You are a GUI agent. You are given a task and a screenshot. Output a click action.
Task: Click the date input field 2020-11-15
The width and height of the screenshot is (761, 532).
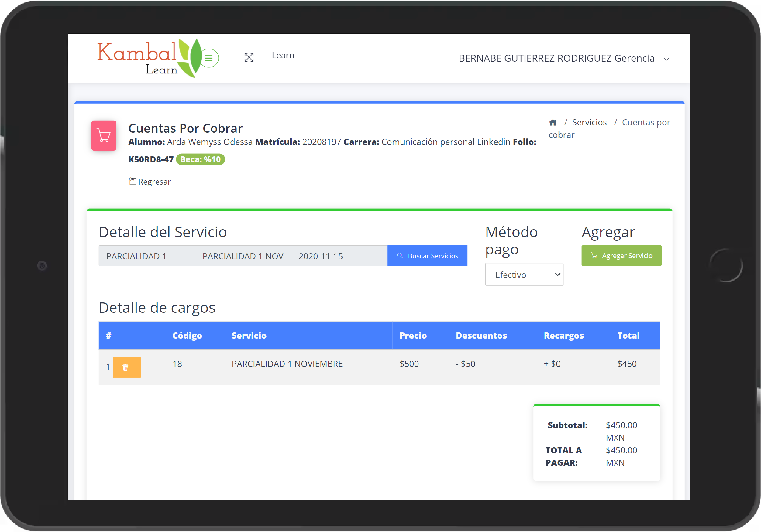(x=339, y=256)
